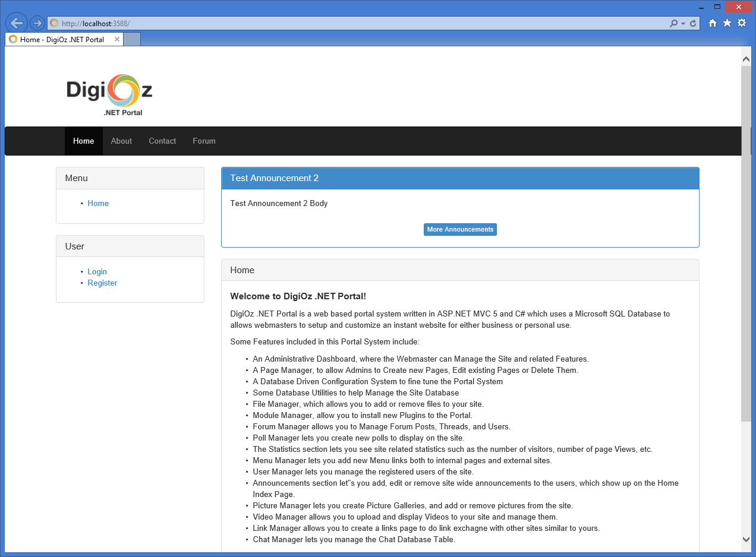
Task: Expand the address bar autocomplete dropdown arrow
Action: point(683,24)
